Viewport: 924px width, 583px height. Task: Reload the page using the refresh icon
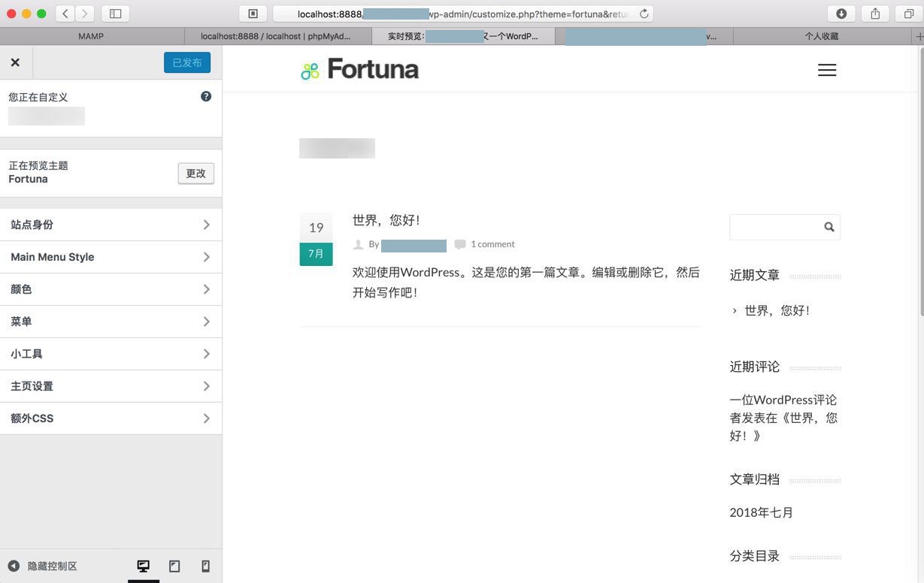pyautogui.click(x=644, y=14)
